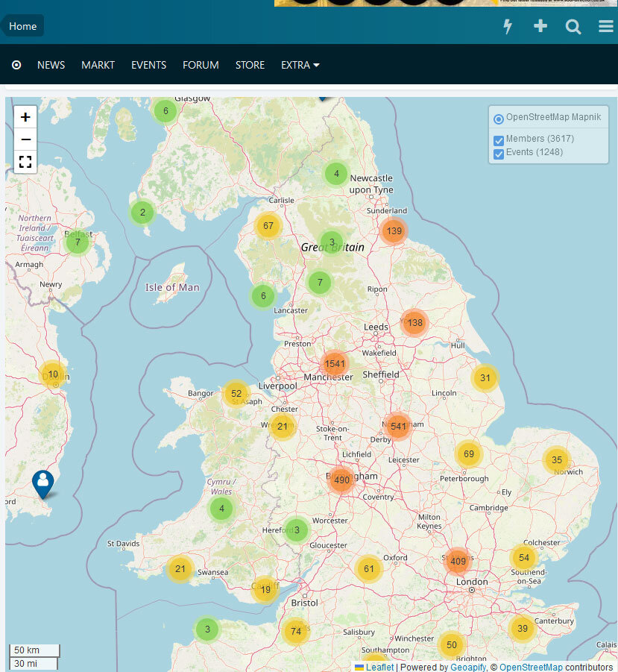This screenshot has width=618, height=672.
Task: Zoom in the map with plus button
Action: click(25, 117)
